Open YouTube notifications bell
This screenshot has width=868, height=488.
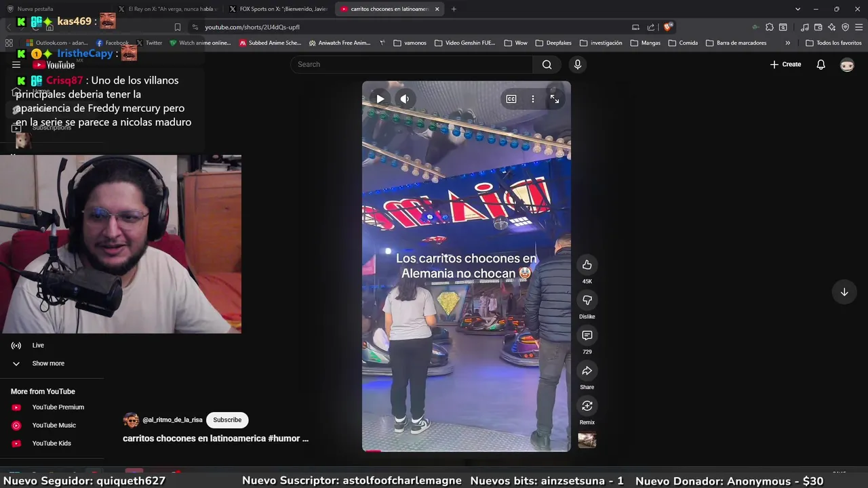click(x=821, y=64)
